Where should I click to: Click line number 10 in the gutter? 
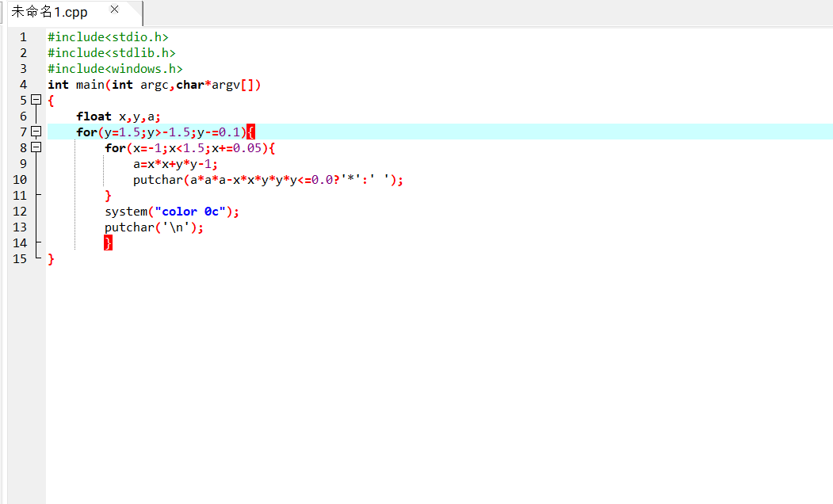[x=21, y=180]
